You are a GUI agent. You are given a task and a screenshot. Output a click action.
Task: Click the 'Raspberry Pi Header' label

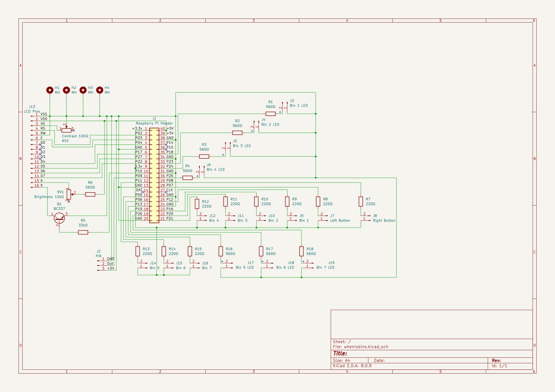(x=154, y=123)
